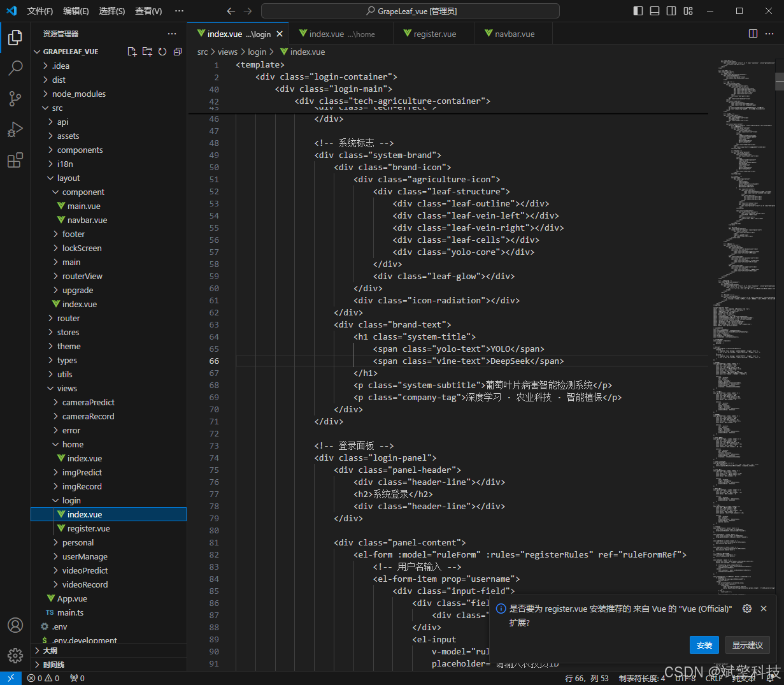This screenshot has width=784, height=685.
Task: Create a new file in GRAPELEAF_VUE
Action: point(132,52)
